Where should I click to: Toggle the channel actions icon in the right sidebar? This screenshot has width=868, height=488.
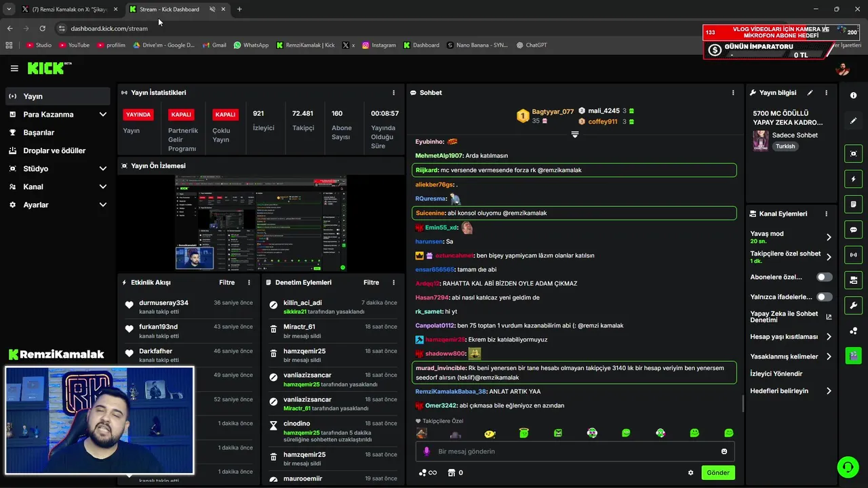[853, 280]
